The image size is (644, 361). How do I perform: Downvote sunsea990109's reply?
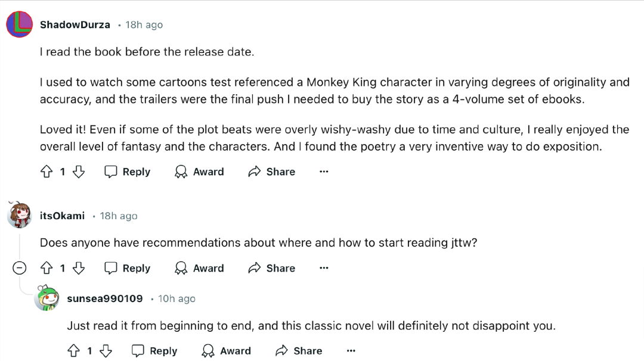coord(106,351)
